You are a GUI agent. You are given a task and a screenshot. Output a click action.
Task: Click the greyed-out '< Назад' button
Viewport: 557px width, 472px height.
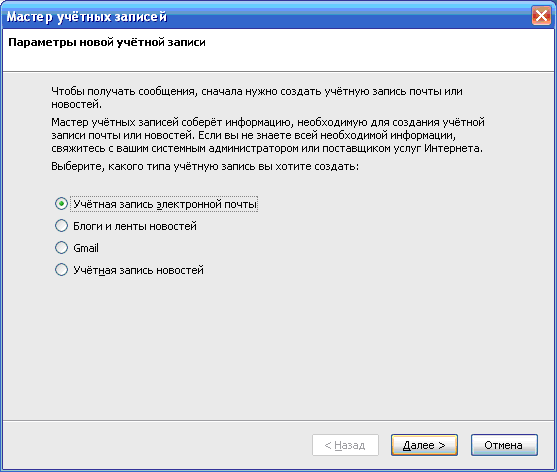345,445
